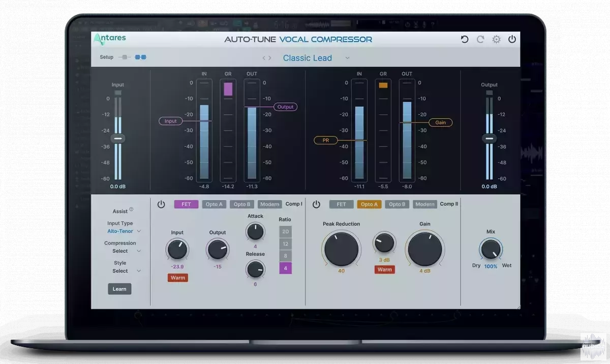
Task: Set Comp I ratio to 20
Action: click(x=285, y=231)
